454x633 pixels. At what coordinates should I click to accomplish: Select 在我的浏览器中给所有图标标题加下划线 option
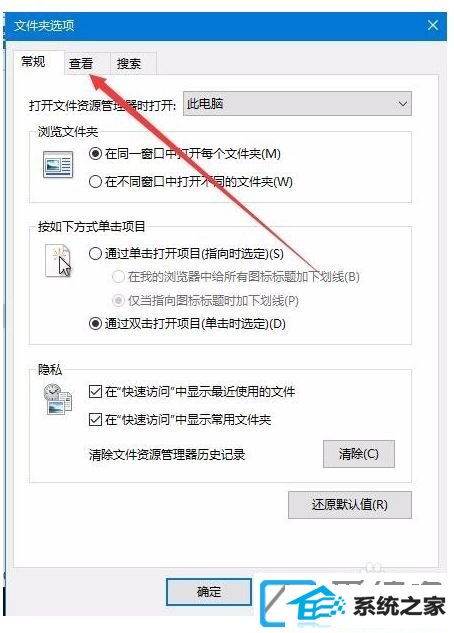118,277
